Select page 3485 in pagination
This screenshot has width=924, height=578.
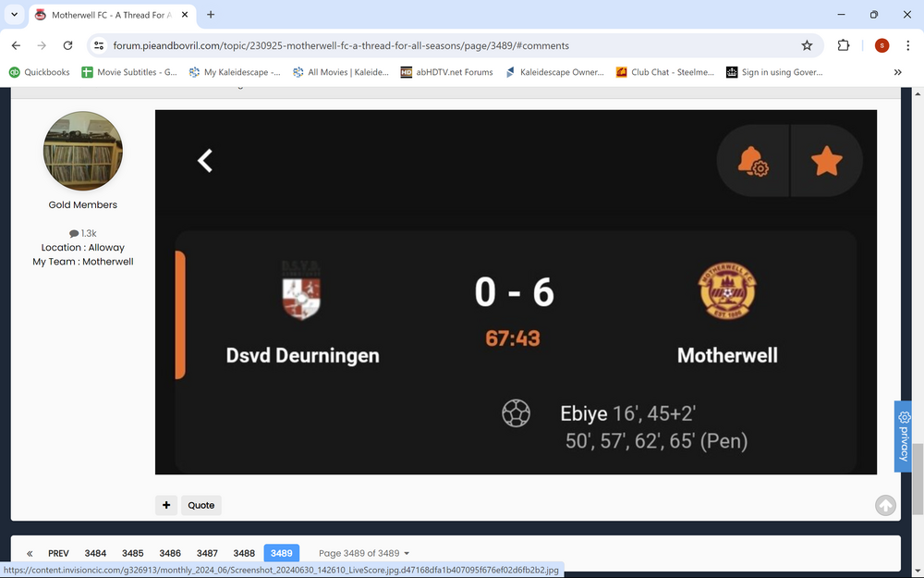tap(132, 553)
